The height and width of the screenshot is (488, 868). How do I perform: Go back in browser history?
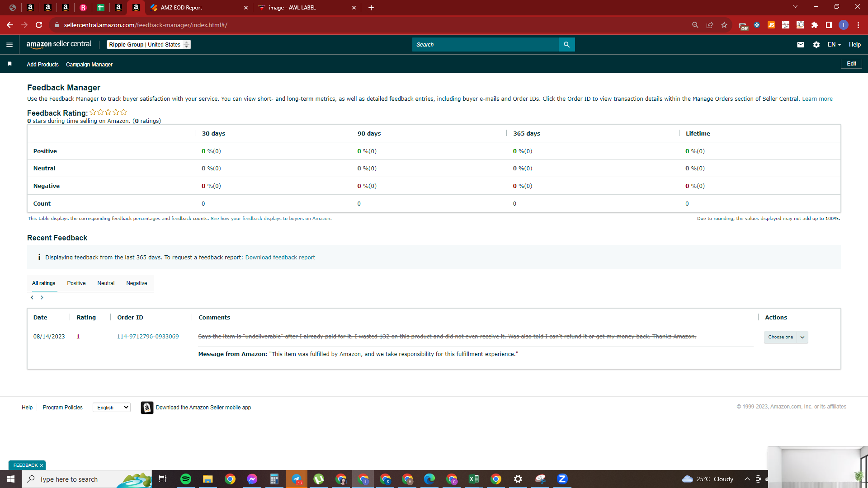(10, 25)
